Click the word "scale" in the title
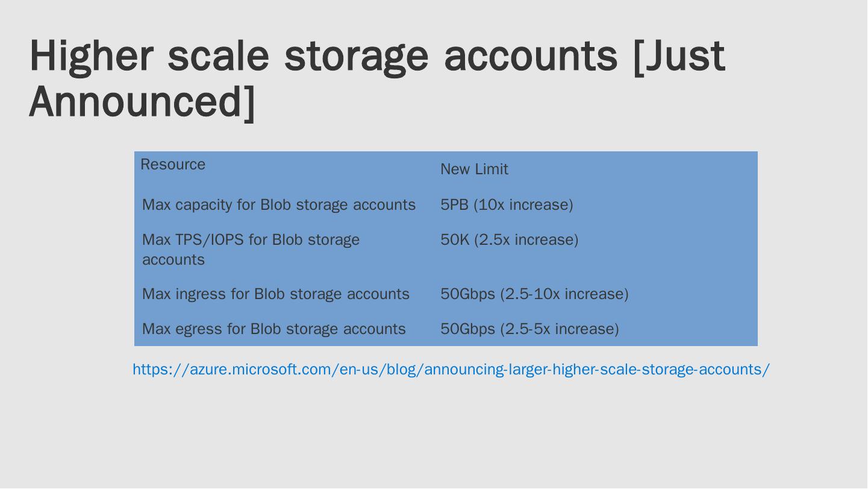Screen dimensions: 868x489 (x=217, y=55)
